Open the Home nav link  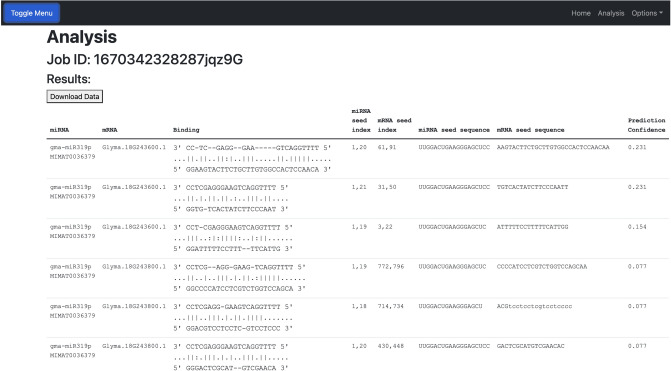pos(581,13)
